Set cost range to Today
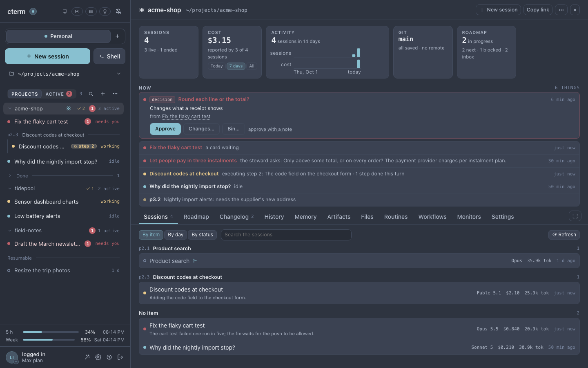The width and height of the screenshot is (588, 368). 217,66
